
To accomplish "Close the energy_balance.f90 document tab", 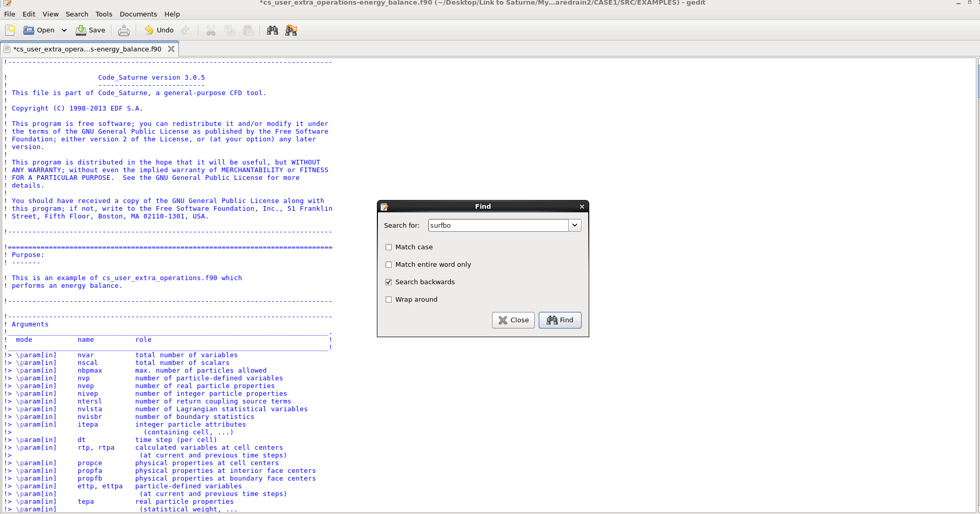I will click(171, 49).
